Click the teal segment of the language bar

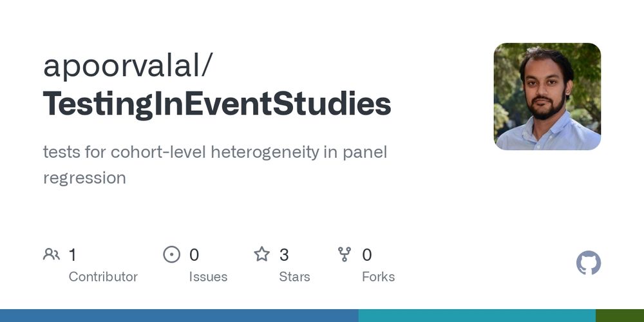(477, 316)
